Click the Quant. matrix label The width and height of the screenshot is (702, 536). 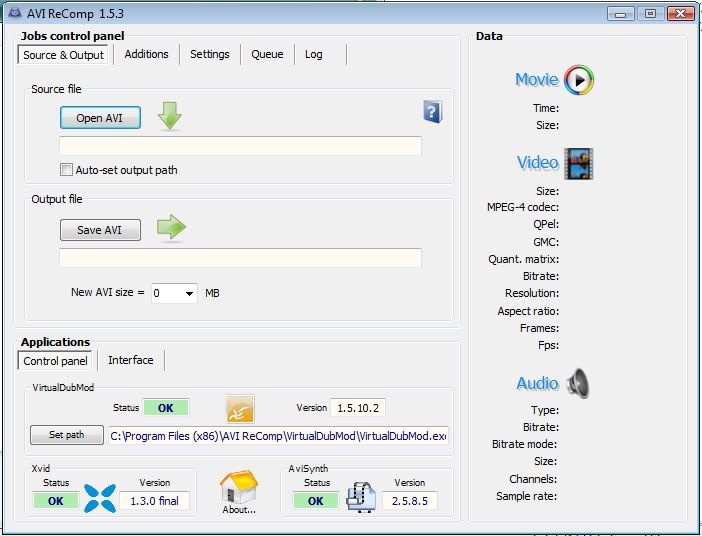(523, 259)
